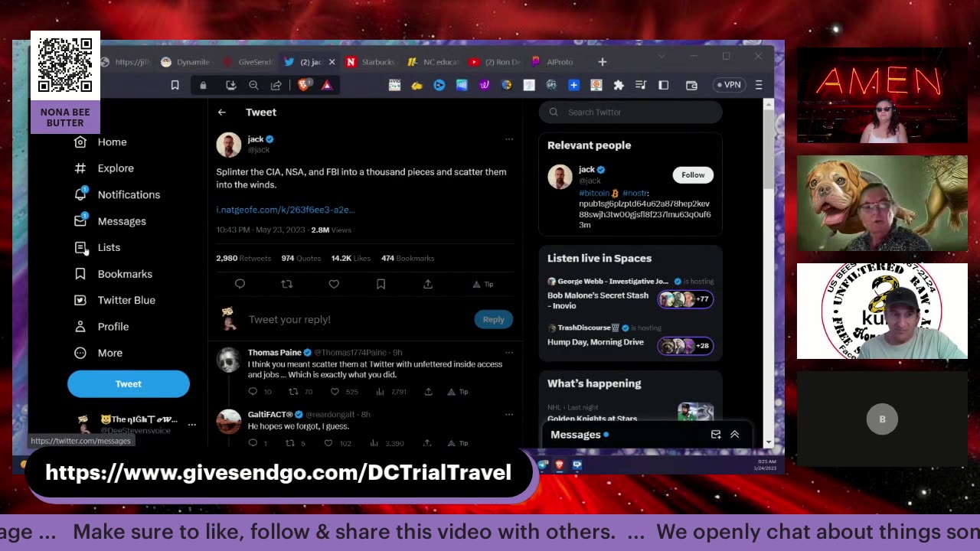980x551 pixels.
Task: Click the browser bookmark icon
Action: point(175,85)
